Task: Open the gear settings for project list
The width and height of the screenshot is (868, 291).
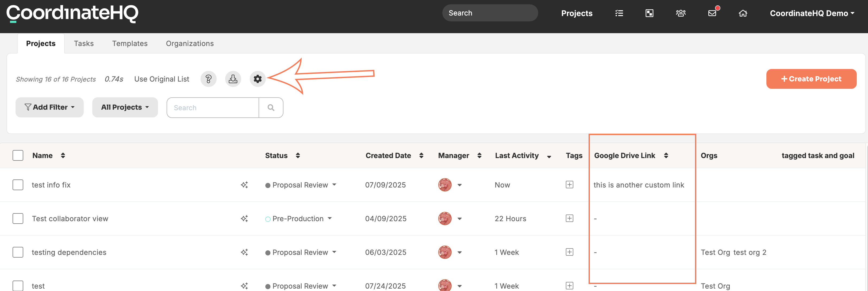Action: (258, 79)
